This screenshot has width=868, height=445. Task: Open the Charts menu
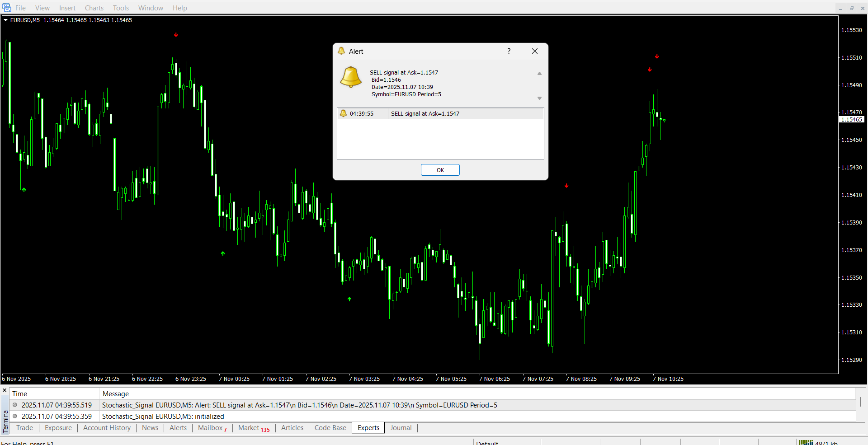click(x=94, y=8)
